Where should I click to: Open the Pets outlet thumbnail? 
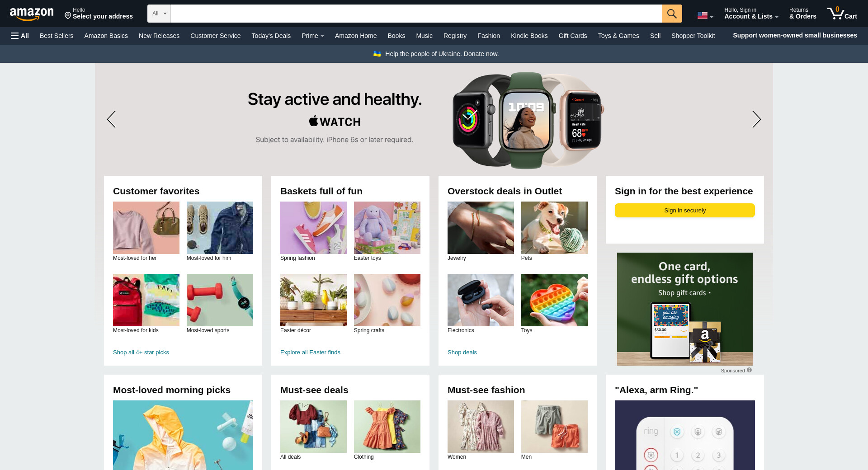pos(554,228)
